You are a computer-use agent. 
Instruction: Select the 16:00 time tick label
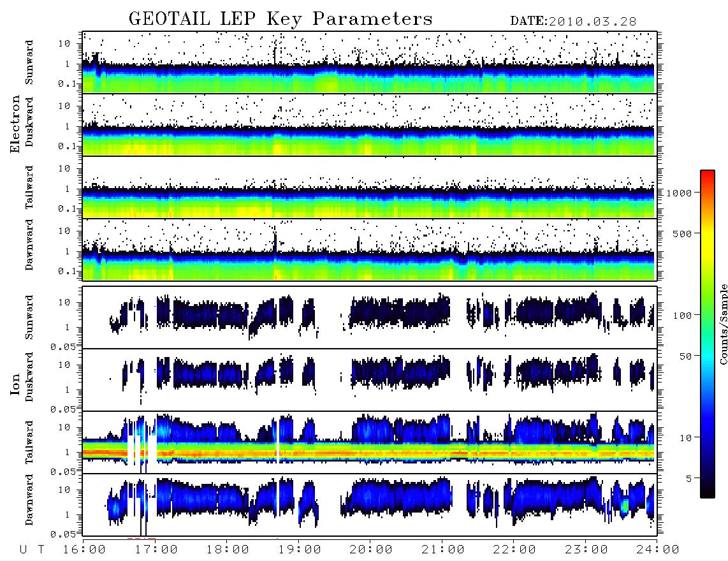84,550
